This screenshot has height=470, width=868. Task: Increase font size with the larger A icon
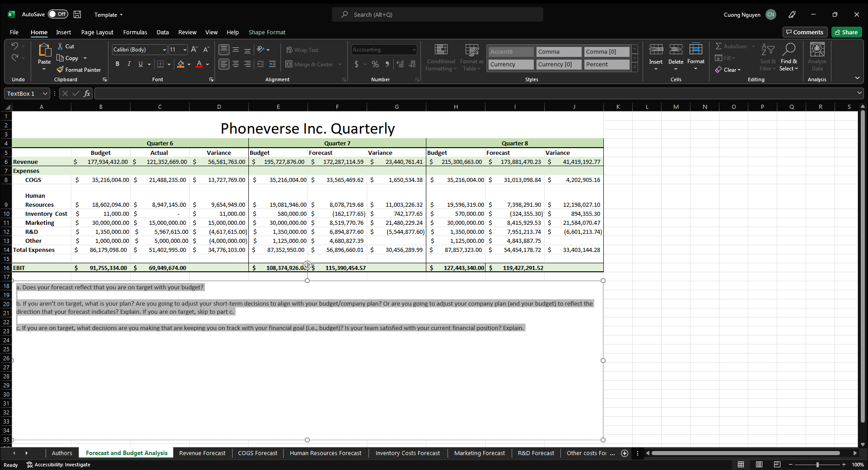coord(194,50)
